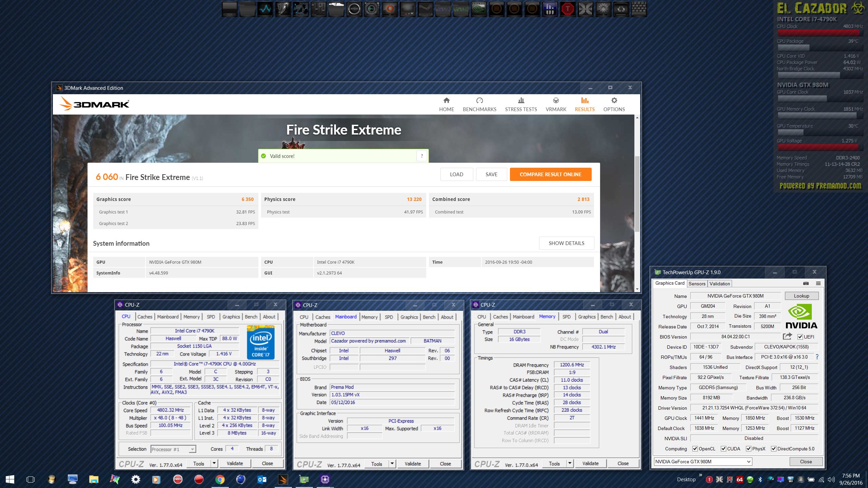This screenshot has width=868, height=488.
Task: Open SPD tab in Mainboard CPU-Z window
Action: [x=389, y=317]
